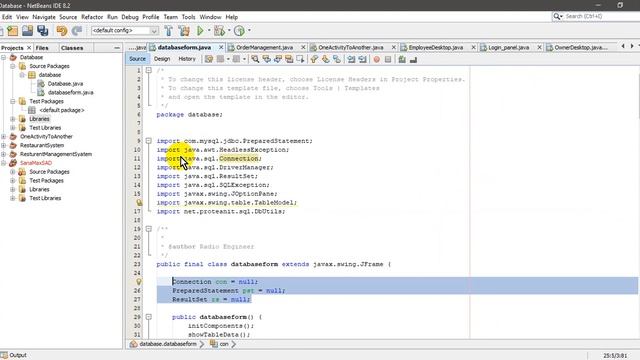Viewport: 640px width, 360px height.
Task: Open the Refactor menu
Action: click(92, 17)
